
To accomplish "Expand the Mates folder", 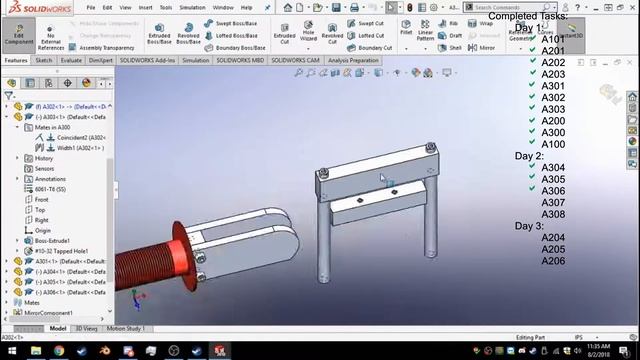I will 7,302.
